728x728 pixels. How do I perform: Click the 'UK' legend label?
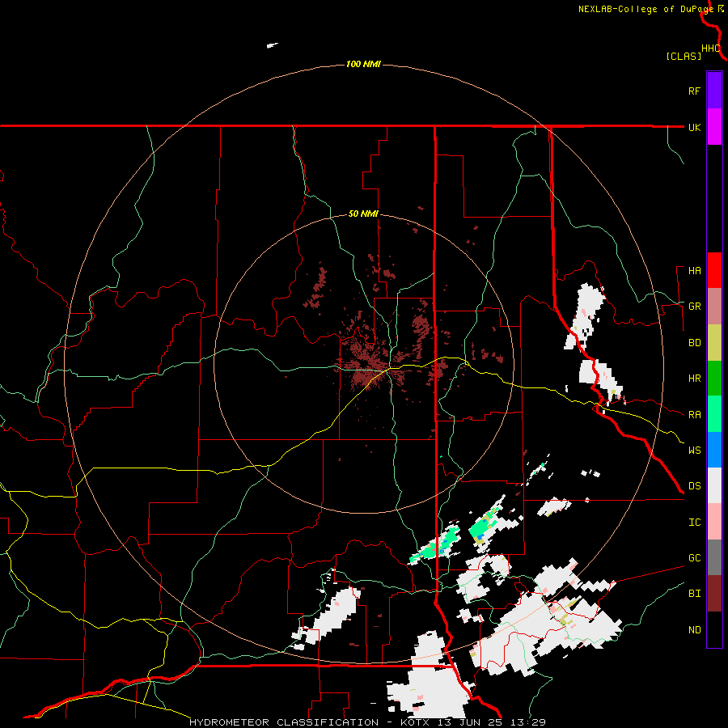[x=694, y=127]
